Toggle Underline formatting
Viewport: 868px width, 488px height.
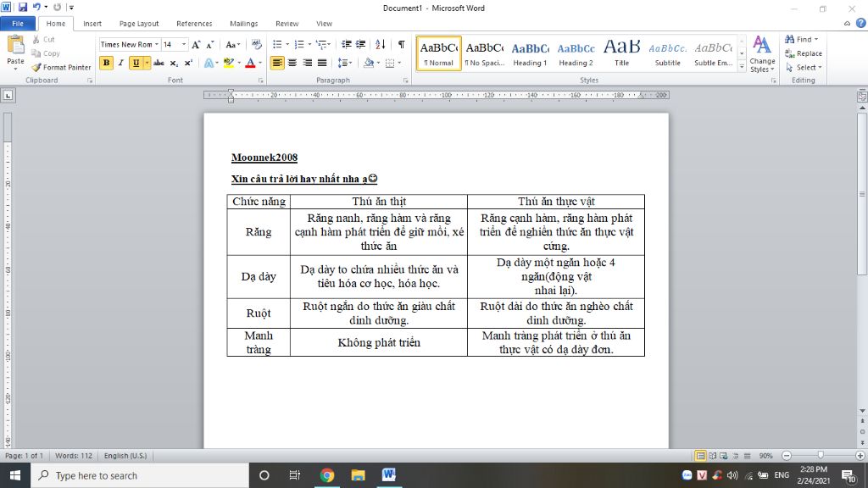point(136,63)
